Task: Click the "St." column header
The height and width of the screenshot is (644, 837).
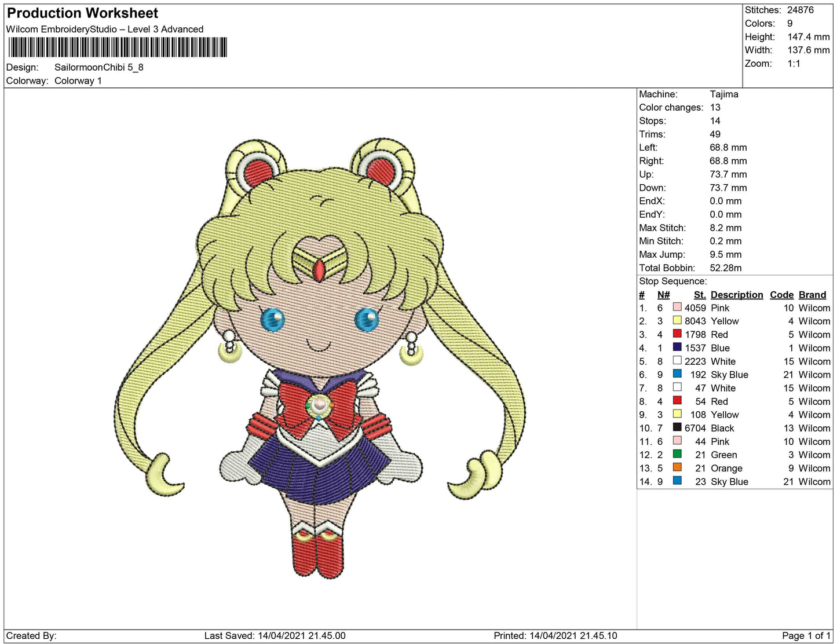Action: pyautogui.click(x=700, y=295)
